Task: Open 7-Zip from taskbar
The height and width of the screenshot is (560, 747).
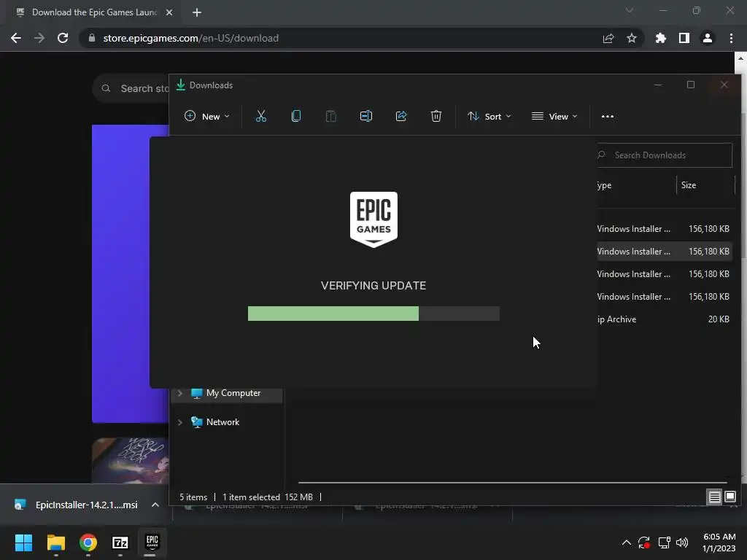Action: 120,542
